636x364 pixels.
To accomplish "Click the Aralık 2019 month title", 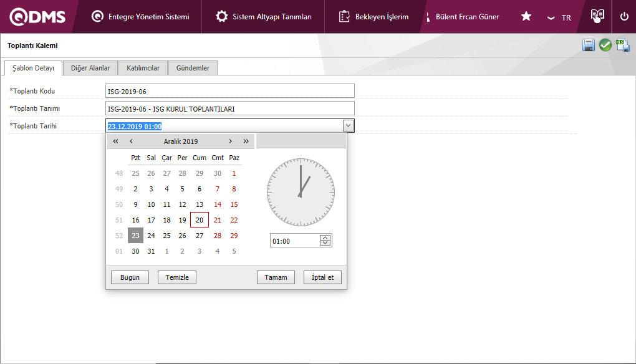I will [180, 141].
